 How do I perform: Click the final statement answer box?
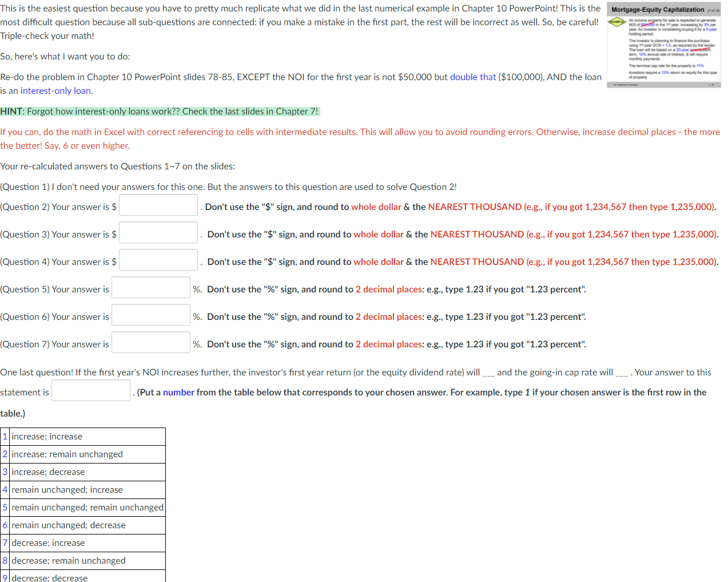click(90, 390)
